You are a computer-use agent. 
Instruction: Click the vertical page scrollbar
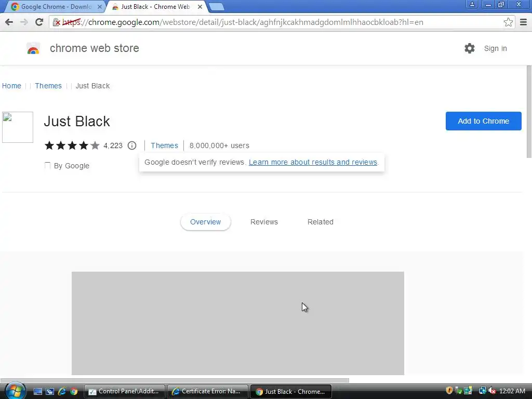click(528, 112)
